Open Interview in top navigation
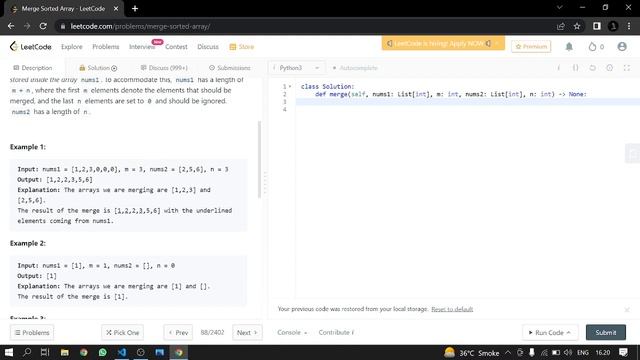 click(x=142, y=47)
